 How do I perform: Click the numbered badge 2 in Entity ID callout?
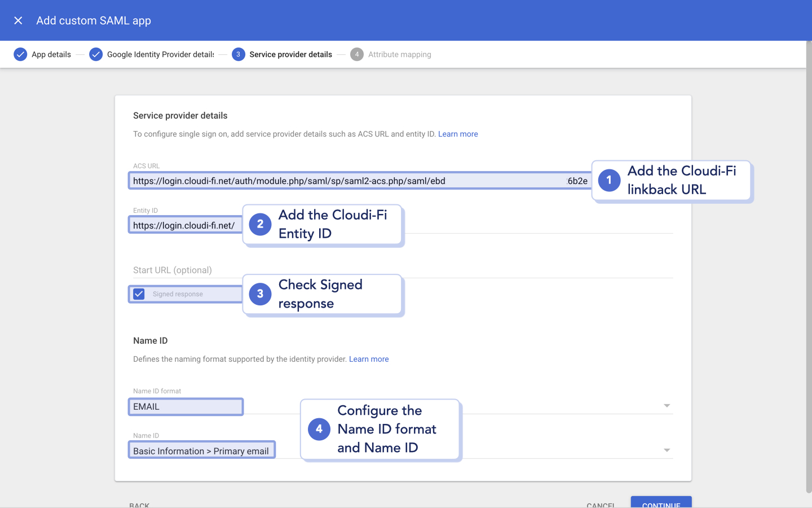[x=260, y=224]
